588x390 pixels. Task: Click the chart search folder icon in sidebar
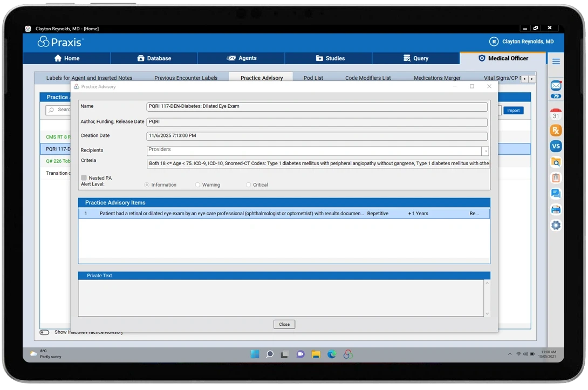(x=556, y=162)
